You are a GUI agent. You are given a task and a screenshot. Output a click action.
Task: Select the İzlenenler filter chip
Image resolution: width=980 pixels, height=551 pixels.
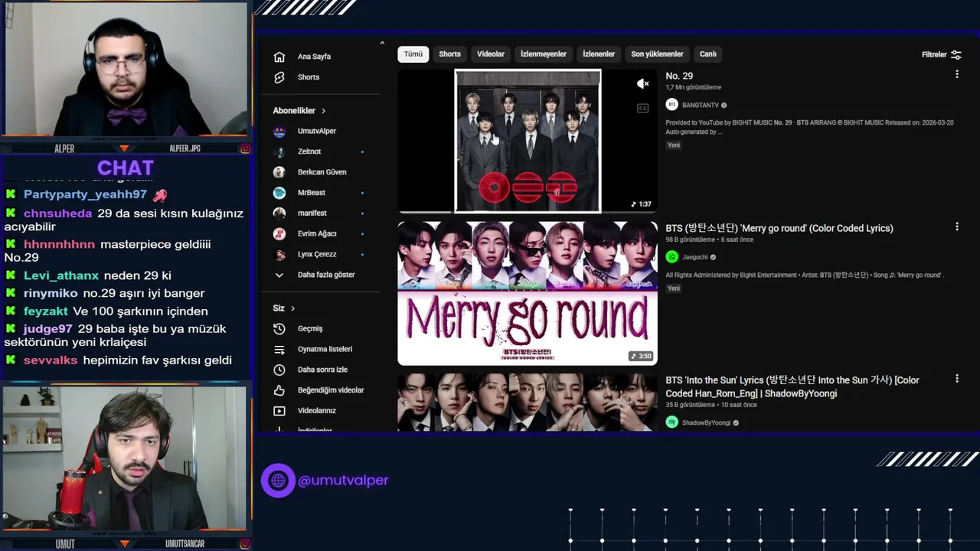point(599,54)
